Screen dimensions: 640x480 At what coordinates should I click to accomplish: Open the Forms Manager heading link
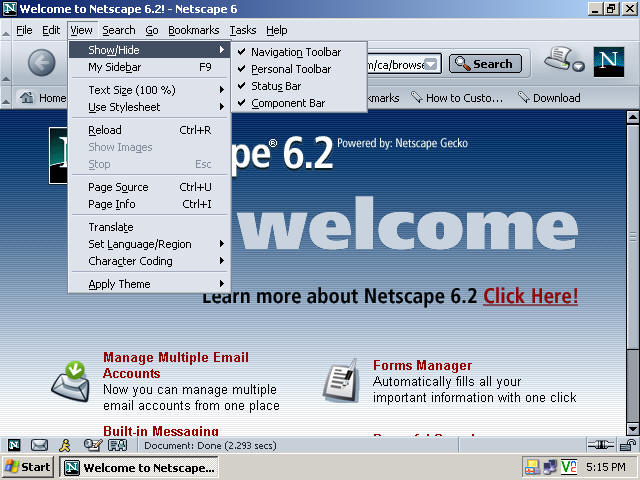pos(422,365)
